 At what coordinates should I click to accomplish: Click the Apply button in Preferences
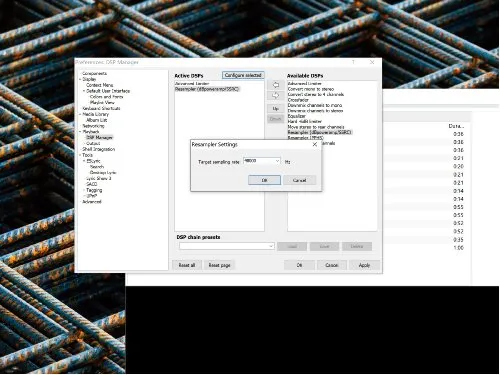(364, 265)
